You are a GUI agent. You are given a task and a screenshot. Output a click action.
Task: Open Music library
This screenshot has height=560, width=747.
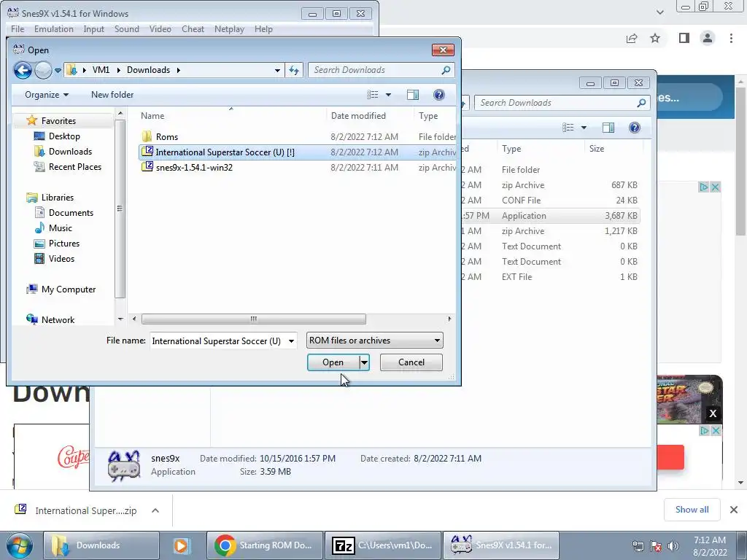click(x=60, y=228)
